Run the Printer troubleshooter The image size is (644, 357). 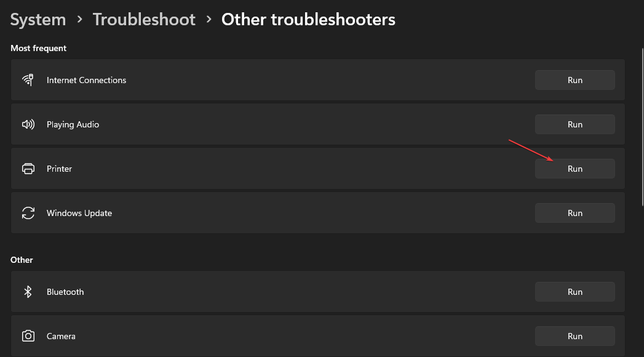[574, 169]
